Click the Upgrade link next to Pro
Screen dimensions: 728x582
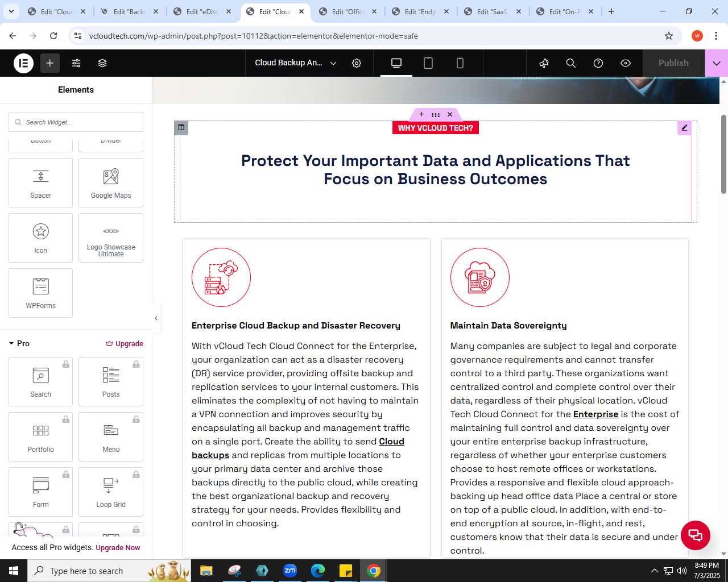point(125,343)
